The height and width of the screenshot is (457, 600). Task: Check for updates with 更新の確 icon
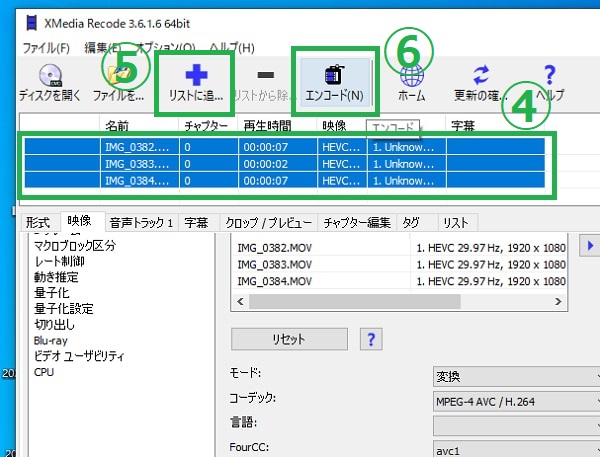[x=481, y=83]
